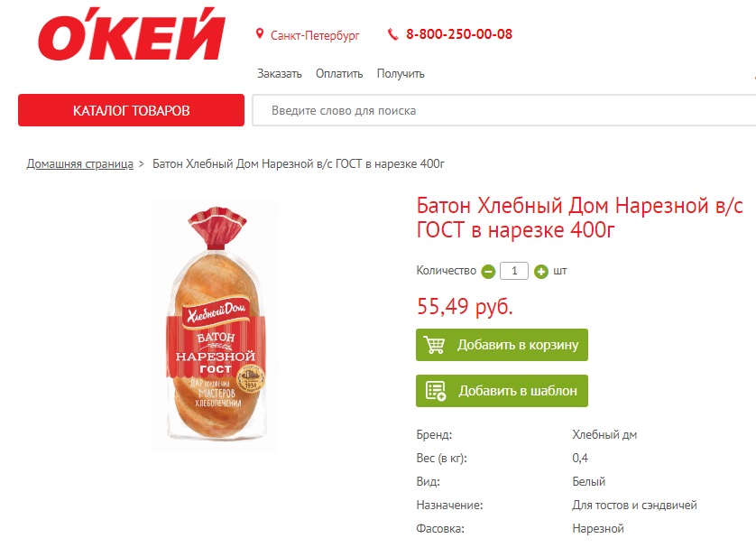
Task: Decrease quantity with the minus icon
Action: (488, 272)
